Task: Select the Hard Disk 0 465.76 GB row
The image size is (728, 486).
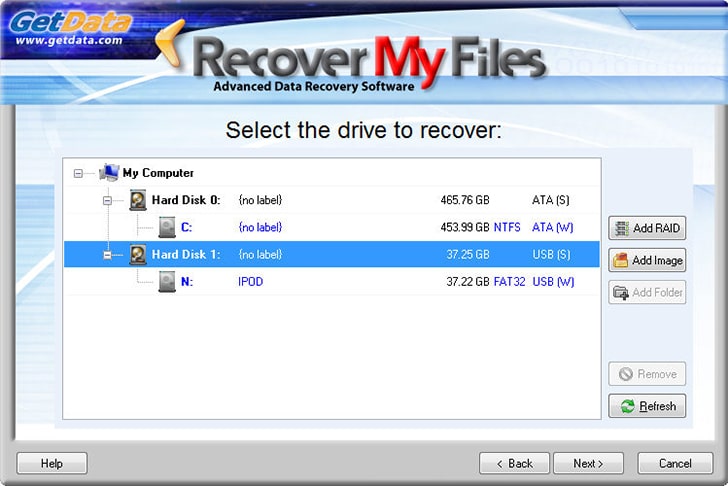Action: point(332,200)
